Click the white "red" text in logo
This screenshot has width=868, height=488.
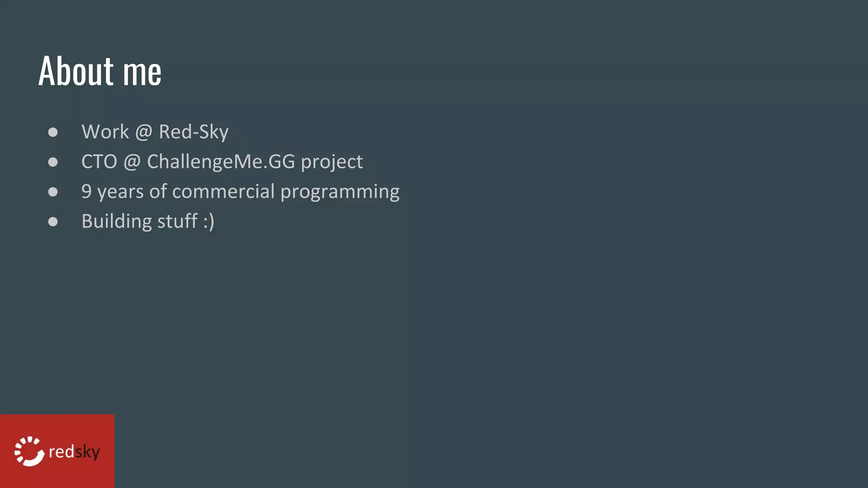click(x=61, y=452)
